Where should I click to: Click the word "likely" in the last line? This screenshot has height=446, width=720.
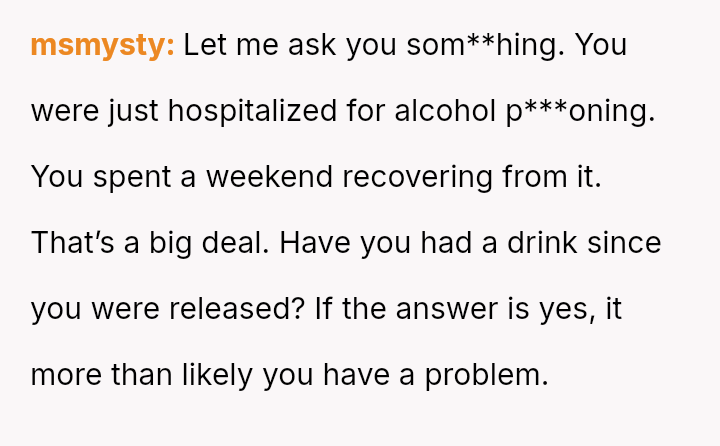point(217,375)
